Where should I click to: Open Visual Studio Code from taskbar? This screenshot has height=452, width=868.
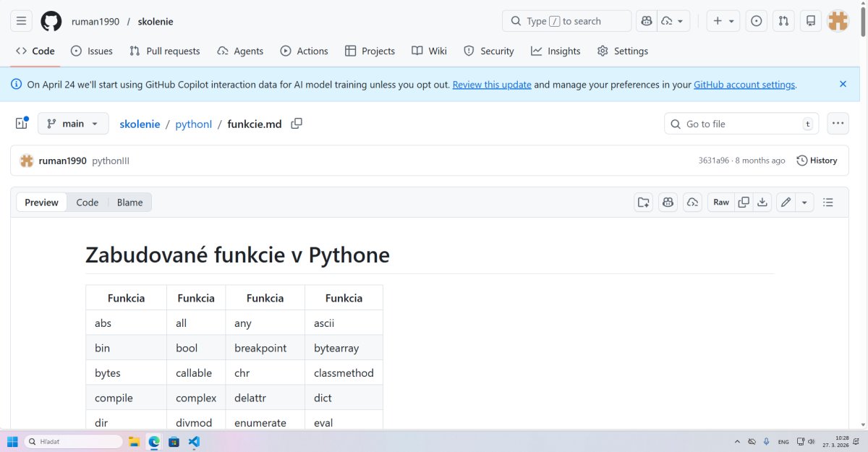pyautogui.click(x=194, y=441)
